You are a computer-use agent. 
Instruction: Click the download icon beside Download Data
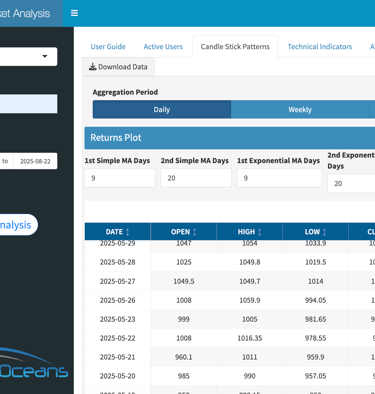click(92, 67)
